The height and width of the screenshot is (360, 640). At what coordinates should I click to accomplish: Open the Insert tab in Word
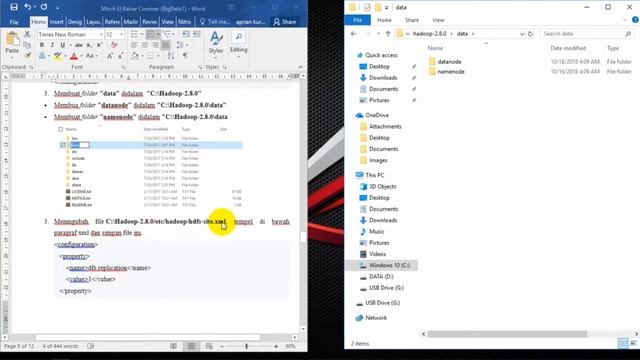[x=56, y=22]
